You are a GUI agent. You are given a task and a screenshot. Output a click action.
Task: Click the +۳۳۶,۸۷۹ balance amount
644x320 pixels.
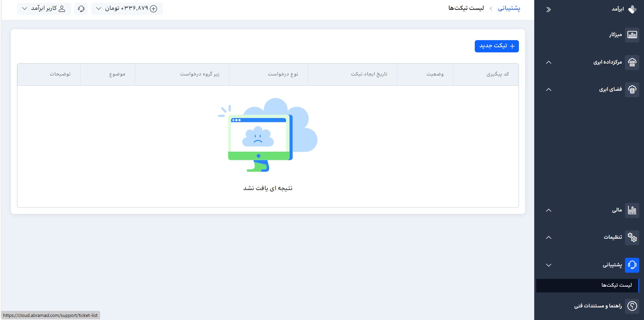[x=135, y=9]
